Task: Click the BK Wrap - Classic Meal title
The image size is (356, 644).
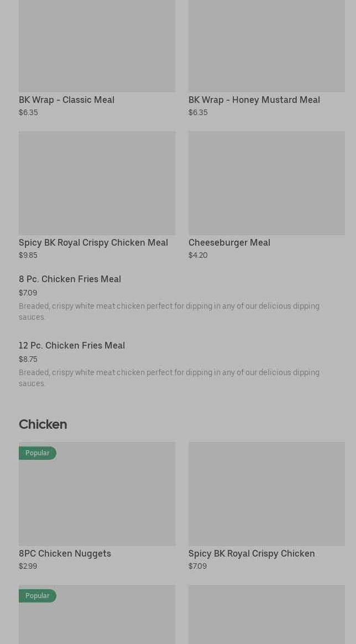Action: click(x=66, y=100)
